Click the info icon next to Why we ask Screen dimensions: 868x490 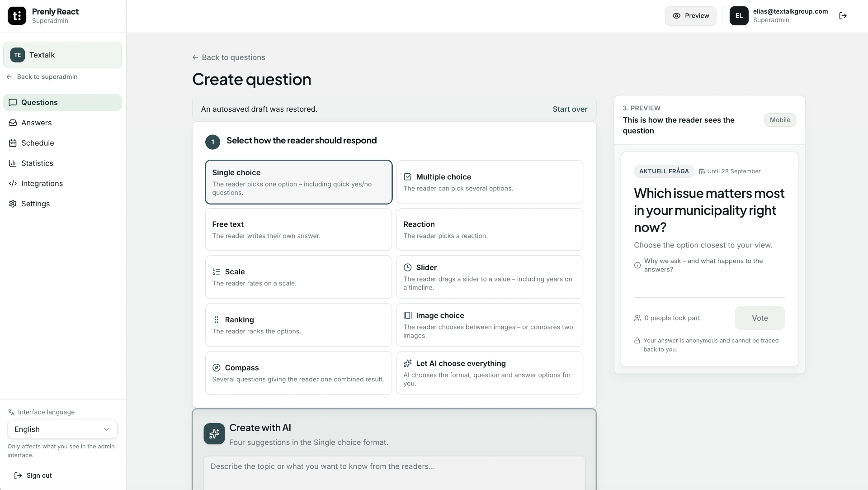pyautogui.click(x=637, y=265)
